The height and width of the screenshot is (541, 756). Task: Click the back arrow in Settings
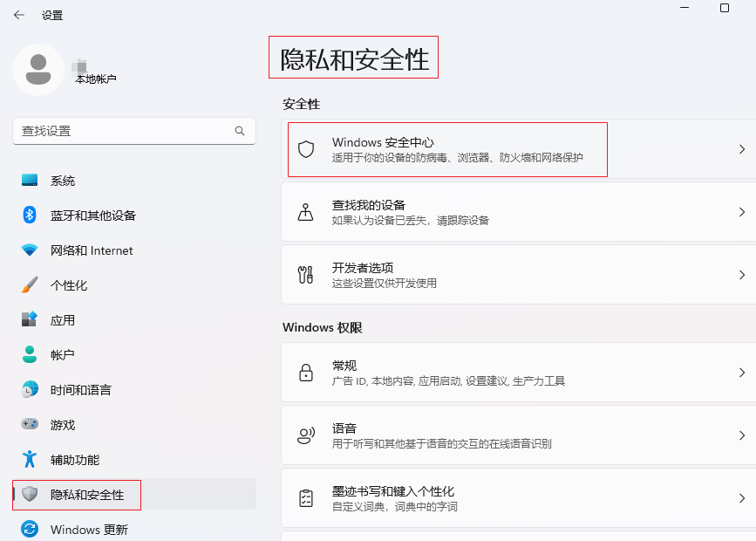19,15
